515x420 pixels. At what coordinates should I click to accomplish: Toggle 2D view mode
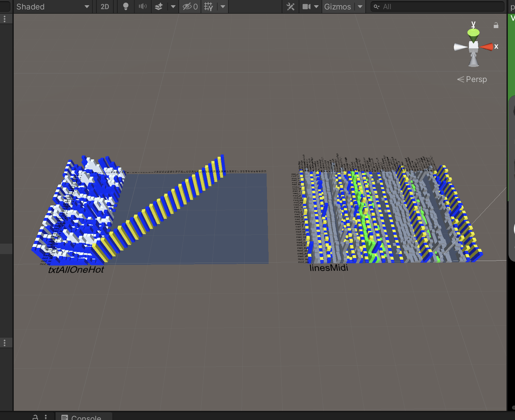(105, 7)
